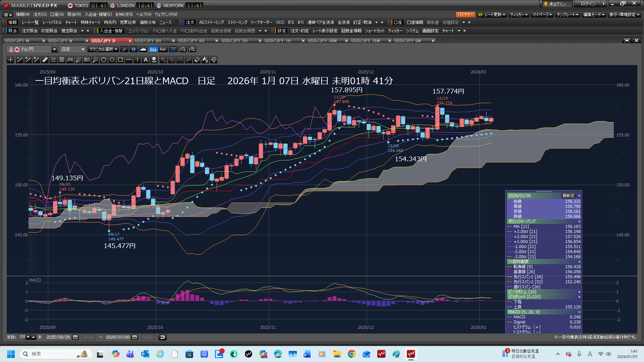
Task: Open Google Chrome from the Windows taskbar
Action: pyautogui.click(x=351, y=354)
